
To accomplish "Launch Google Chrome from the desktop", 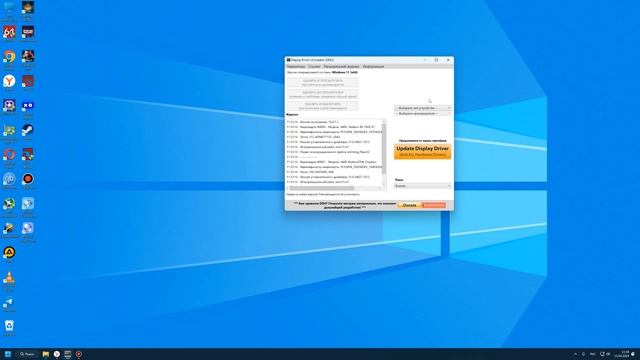I will (9, 56).
